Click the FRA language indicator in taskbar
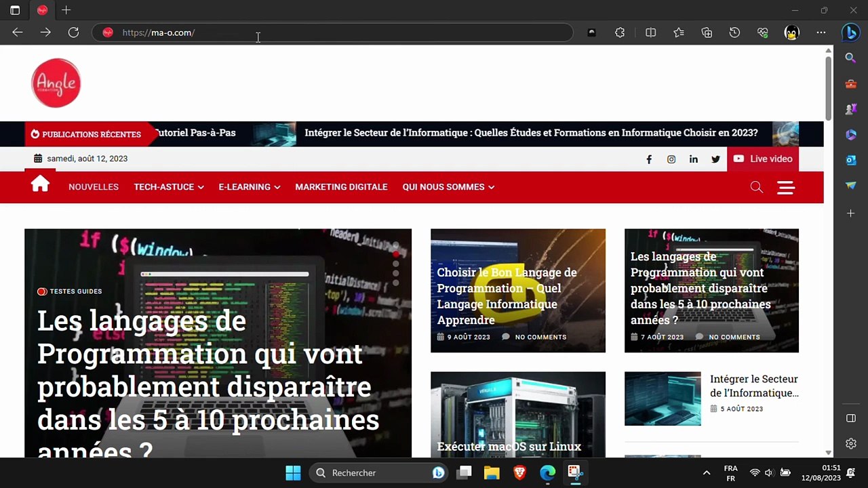The image size is (868, 488). coord(730,473)
